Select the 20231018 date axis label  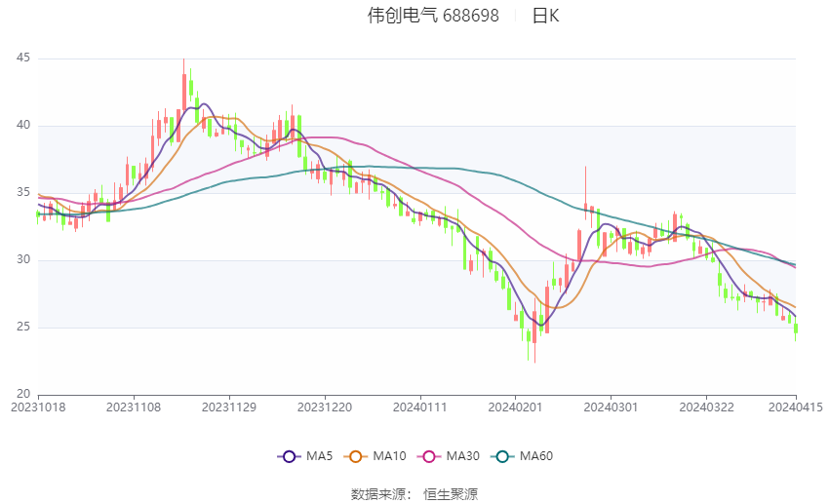point(38,407)
